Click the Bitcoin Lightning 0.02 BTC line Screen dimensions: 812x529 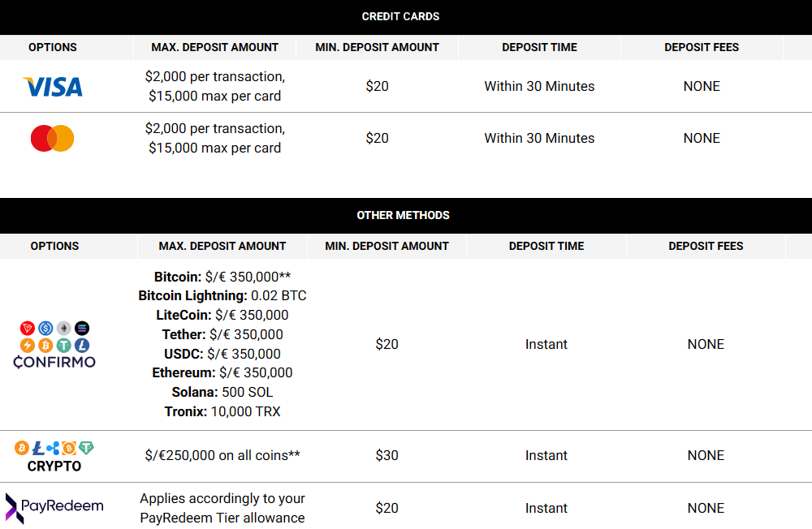click(x=222, y=295)
